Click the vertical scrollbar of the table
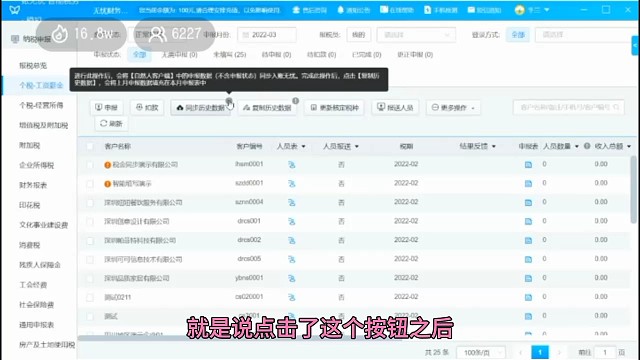Viewport: 640px width, 360px height. point(633,190)
